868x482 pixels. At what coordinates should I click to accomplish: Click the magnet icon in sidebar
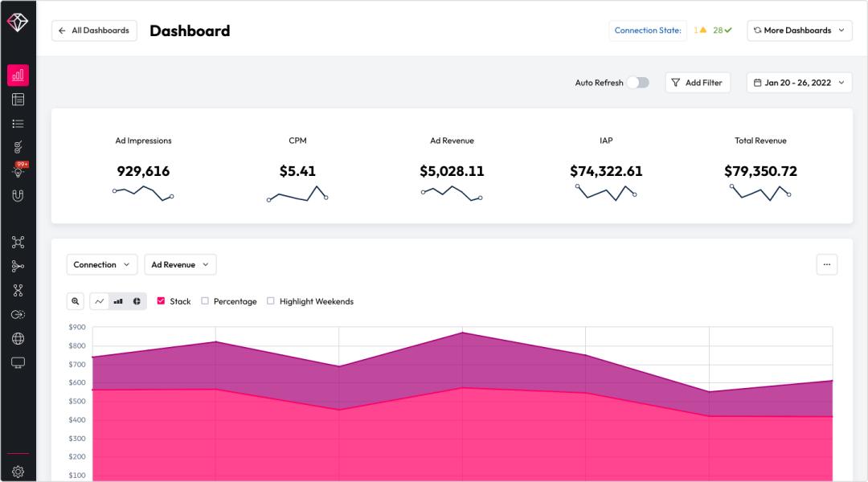(18, 195)
